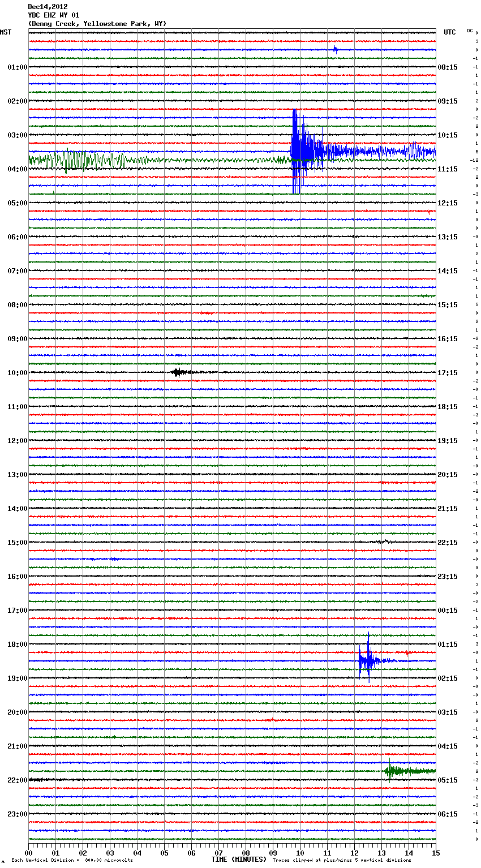The height and width of the screenshot is (868, 481).
Task: Click the UTC column header
Action: pyautogui.click(x=450, y=32)
